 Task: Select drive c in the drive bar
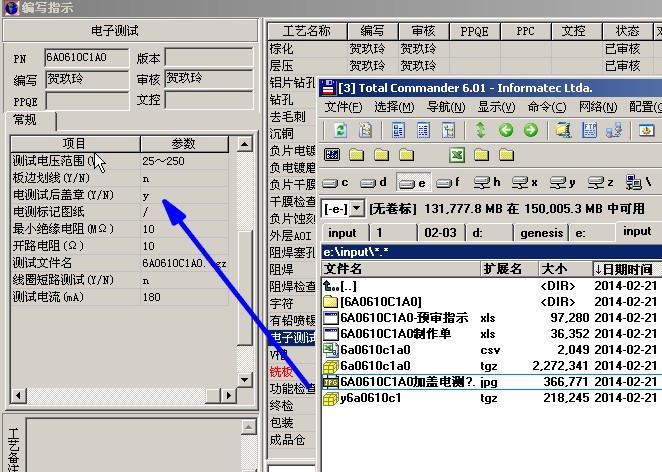click(x=336, y=183)
